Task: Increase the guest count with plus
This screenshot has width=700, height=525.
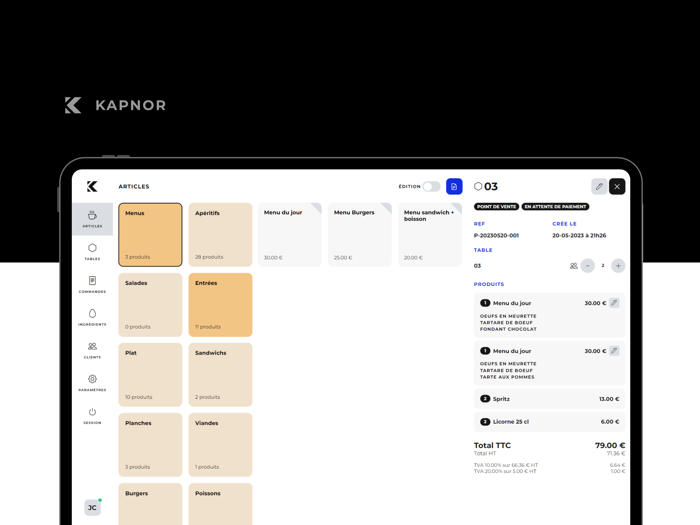Action: (618, 266)
